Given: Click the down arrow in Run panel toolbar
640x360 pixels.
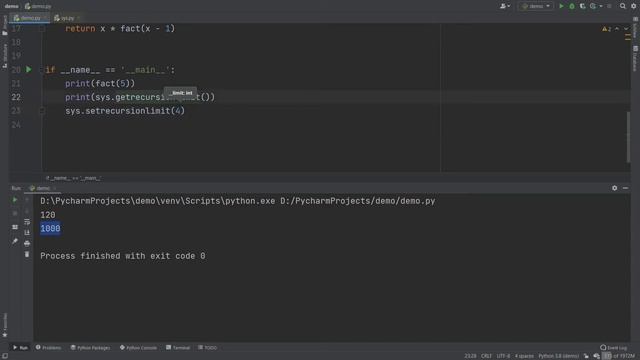Looking at the screenshot, I should pyautogui.click(x=27, y=211).
